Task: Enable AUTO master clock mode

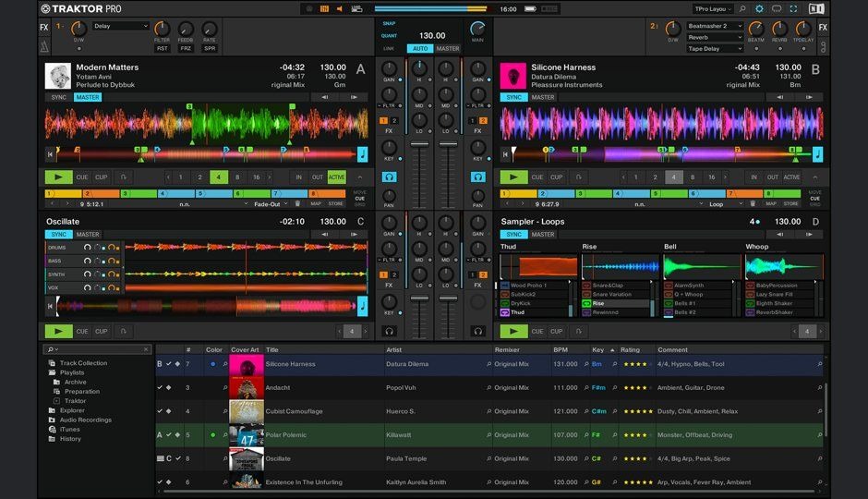Action: pos(420,49)
